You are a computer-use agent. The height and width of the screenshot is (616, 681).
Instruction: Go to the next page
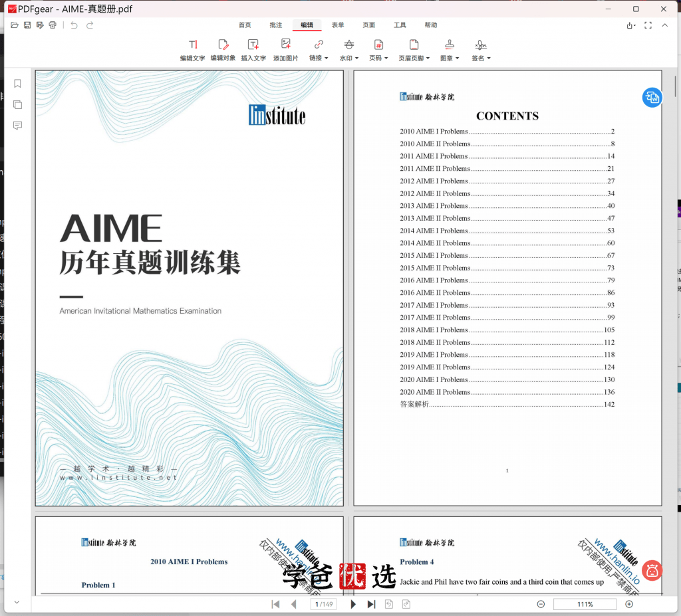coord(353,604)
